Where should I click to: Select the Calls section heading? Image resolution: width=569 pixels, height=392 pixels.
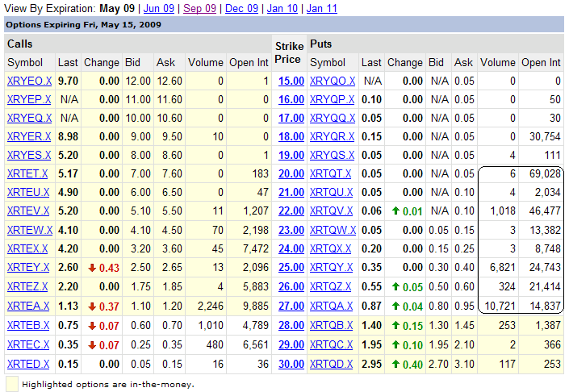(20, 44)
